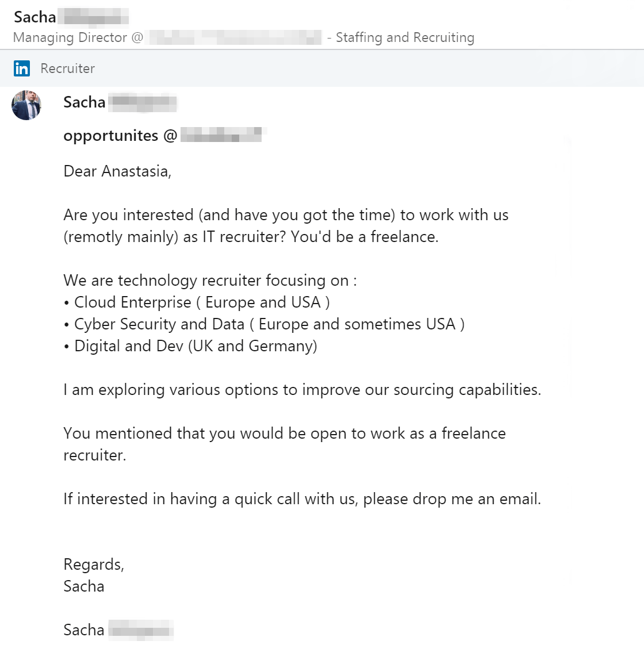The image size is (644, 660).
Task: Click the Recruiter label beside LinkedIn logo
Action: click(67, 68)
